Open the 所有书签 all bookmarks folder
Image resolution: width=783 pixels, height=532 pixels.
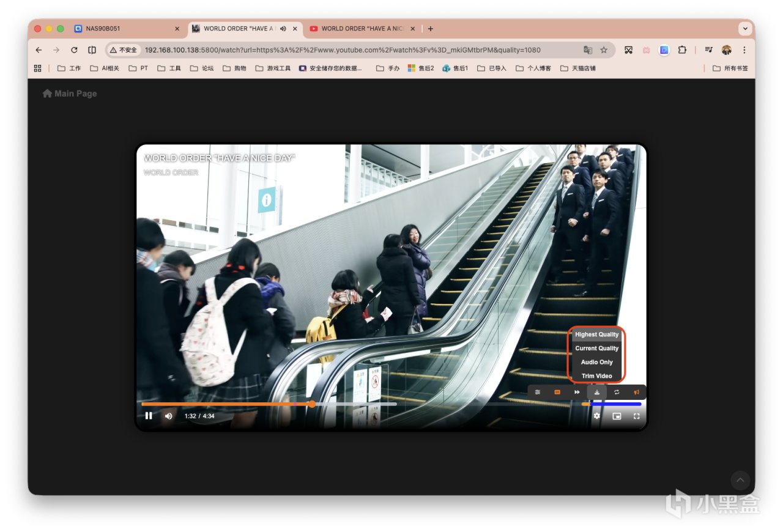click(x=730, y=68)
